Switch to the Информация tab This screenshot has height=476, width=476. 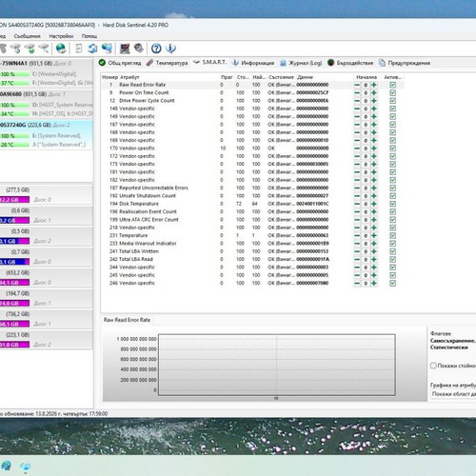pyautogui.click(x=253, y=63)
